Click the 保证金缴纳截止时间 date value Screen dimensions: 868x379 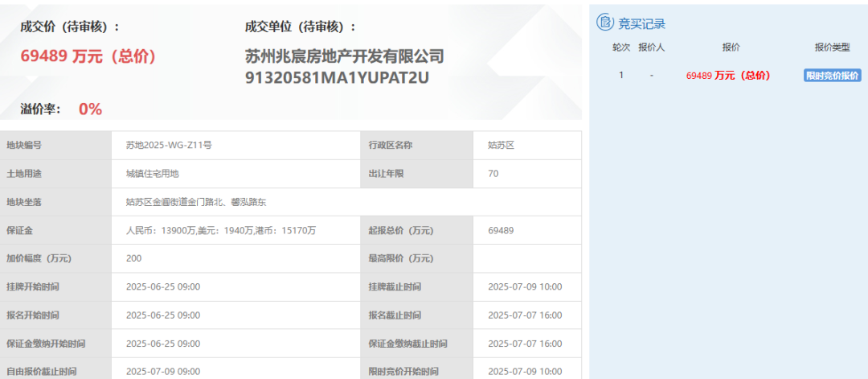click(526, 344)
